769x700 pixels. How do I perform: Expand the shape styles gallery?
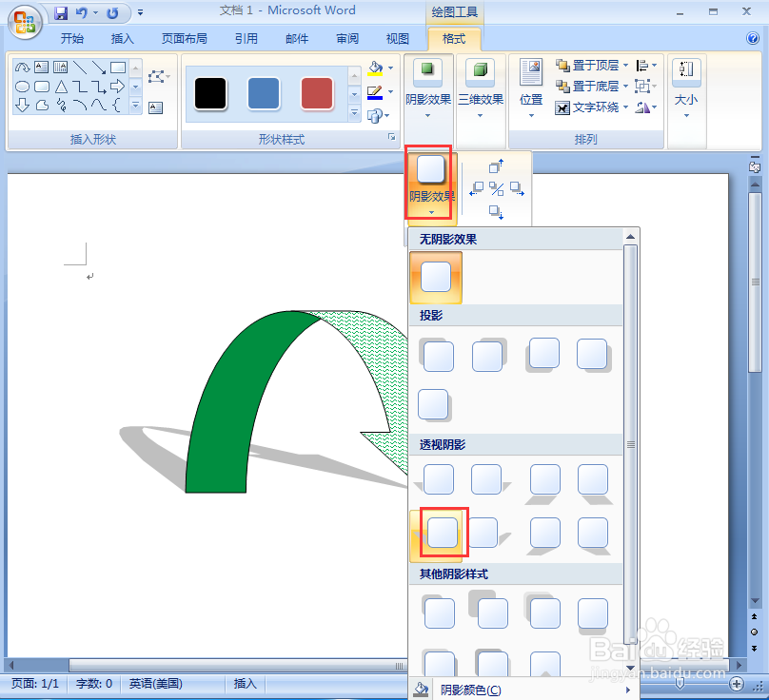point(355,114)
